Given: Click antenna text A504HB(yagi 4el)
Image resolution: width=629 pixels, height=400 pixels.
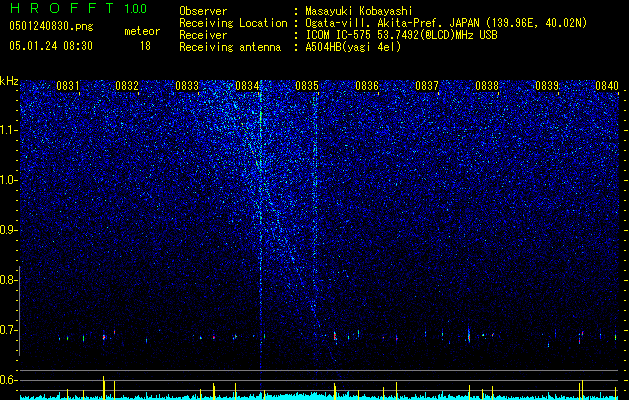Looking at the screenshot, I should click(x=353, y=47).
